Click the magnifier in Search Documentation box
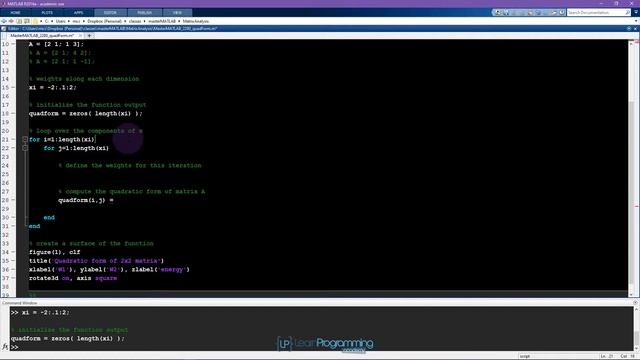This screenshot has height=360, width=640. click(x=628, y=13)
